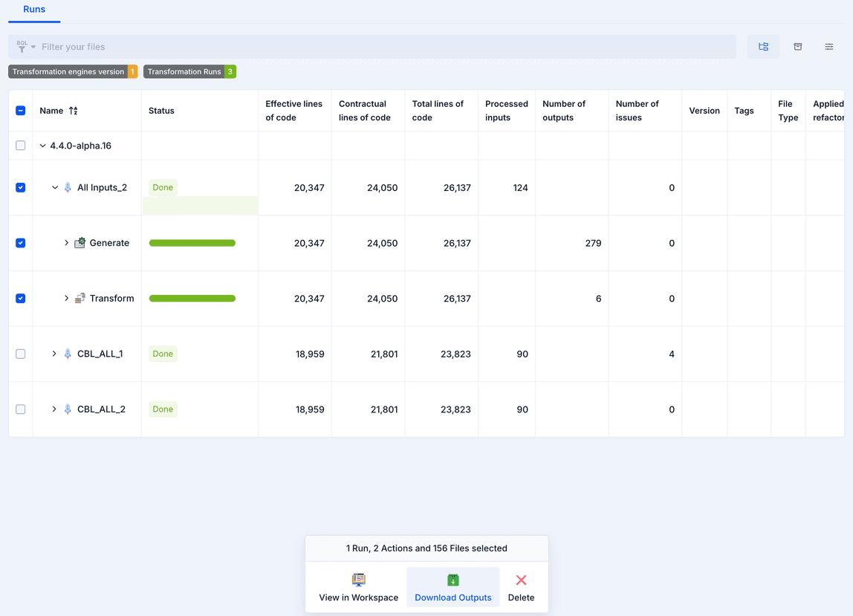Click the BQL filter funnel icon
The image size is (853, 616).
pyautogui.click(x=22, y=46)
